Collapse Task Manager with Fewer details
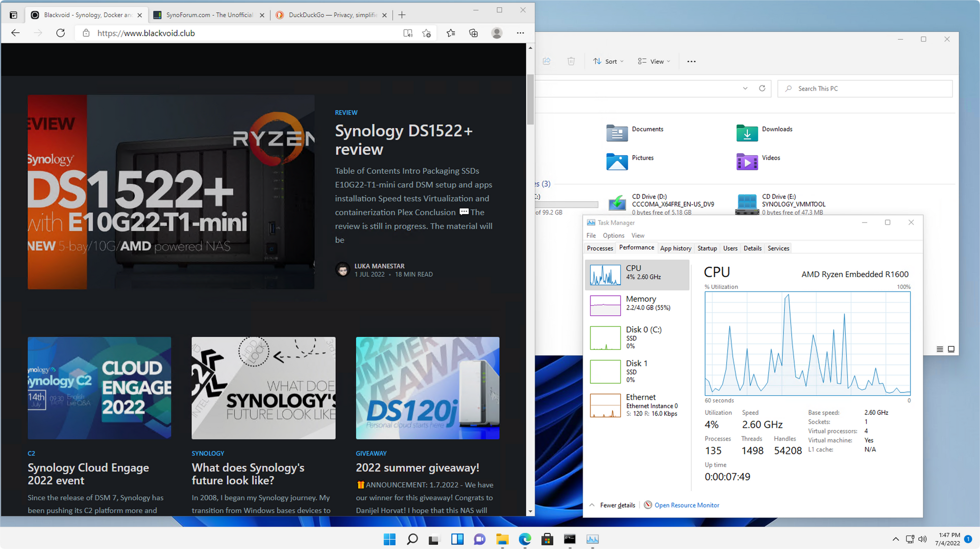 tap(612, 505)
